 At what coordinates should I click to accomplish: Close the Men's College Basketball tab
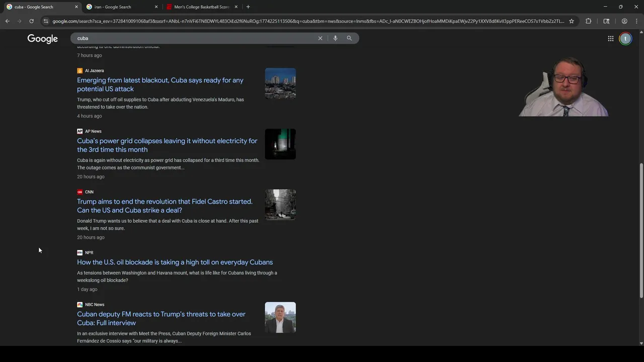point(236,7)
